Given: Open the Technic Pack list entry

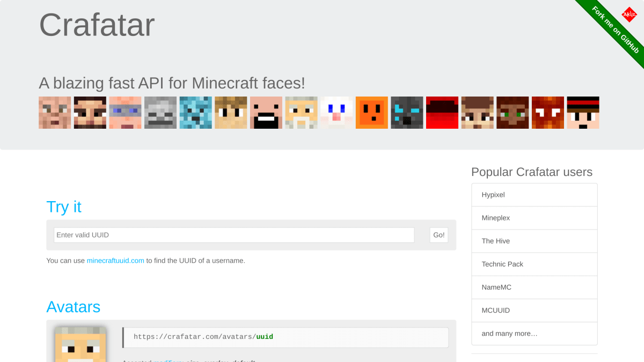Looking at the screenshot, I should (x=535, y=264).
